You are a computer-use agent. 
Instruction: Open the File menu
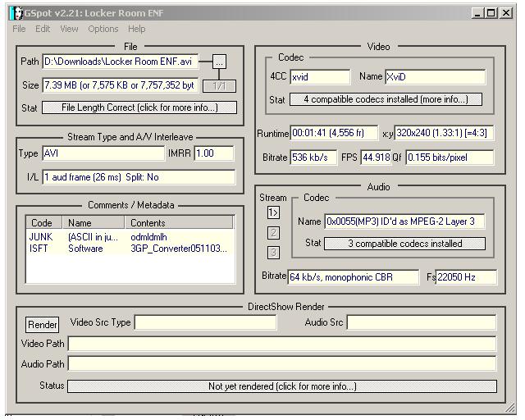coord(19,29)
